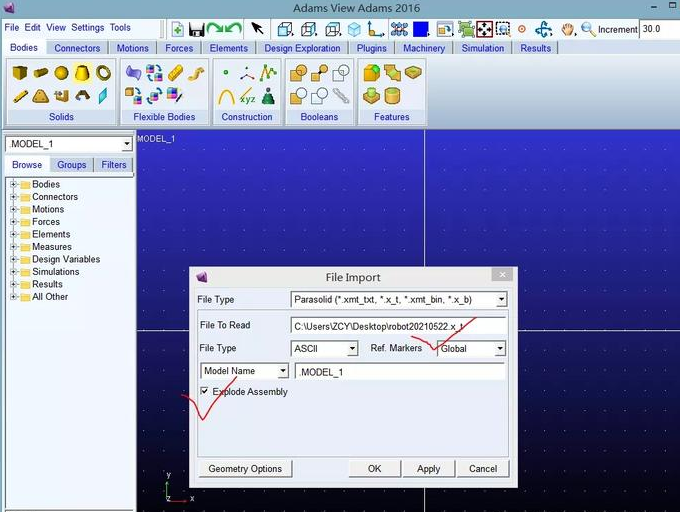The height and width of the screenshot is (512, 680).
Task: Open the Tools menu
Action: coord(120,27)
